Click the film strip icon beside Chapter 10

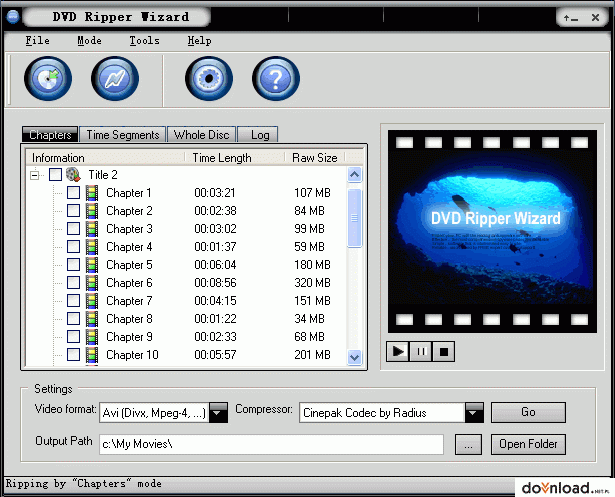[x=92, y=355]
